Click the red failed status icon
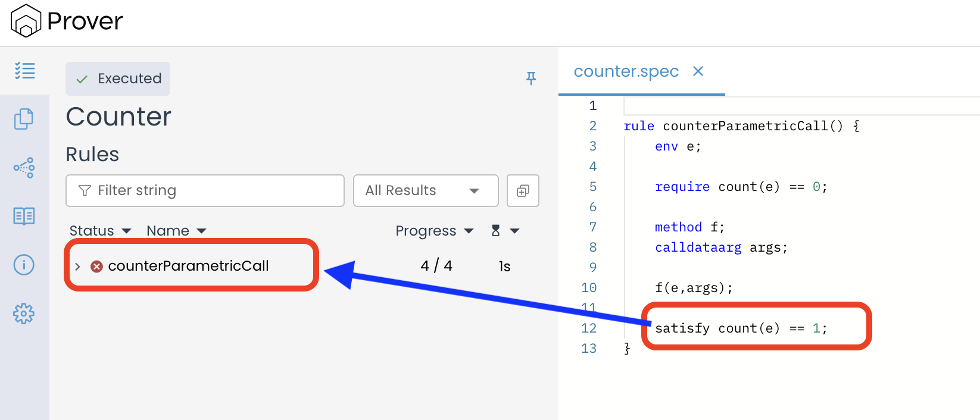Viewport: 980px width, 420px height. click(96, 267)
